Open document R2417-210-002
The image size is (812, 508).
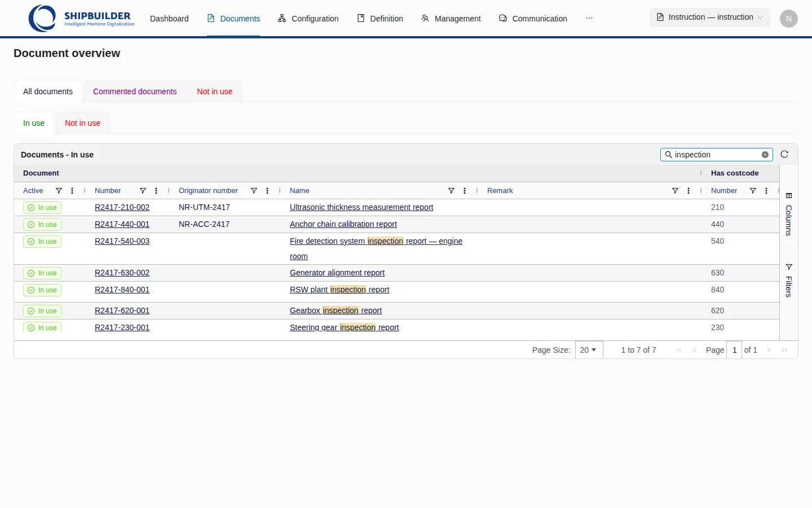click(x=122, y=207)
